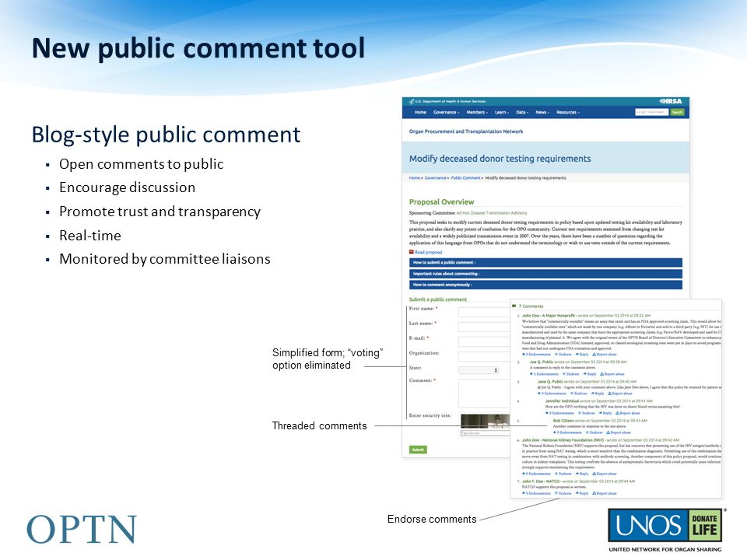747x560 pixels.
Task: Reply to the National Kidney Foundation comment
Action: click(x=582, y=474)
